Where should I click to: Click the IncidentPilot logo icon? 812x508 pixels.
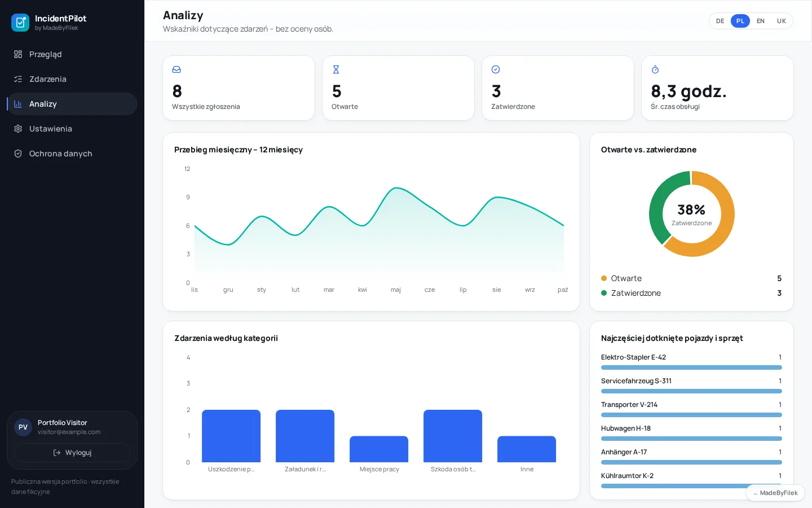click(20, 23)
